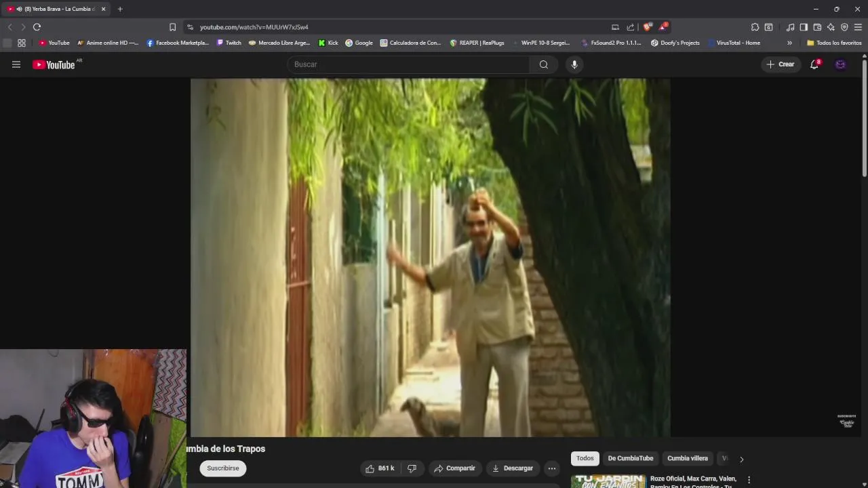Run search with the magnifier icon
The height and width of the screenshot is (488, 868).
(543, 64)
